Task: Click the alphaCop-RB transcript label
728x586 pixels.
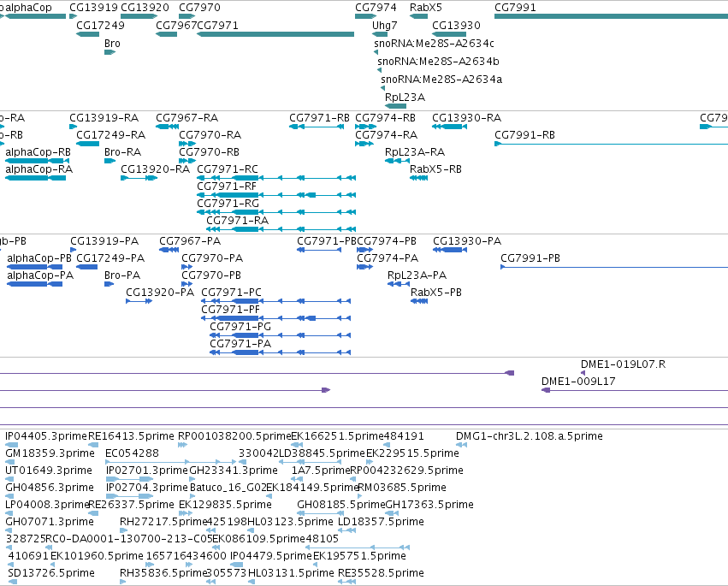Action: [38, 151]
